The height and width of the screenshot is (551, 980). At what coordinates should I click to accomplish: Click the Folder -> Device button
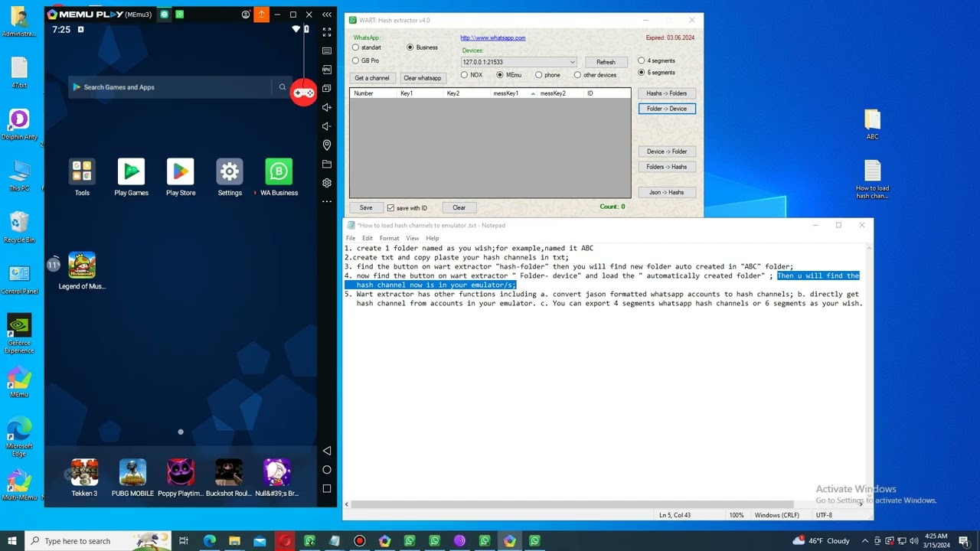coord(667,109)
